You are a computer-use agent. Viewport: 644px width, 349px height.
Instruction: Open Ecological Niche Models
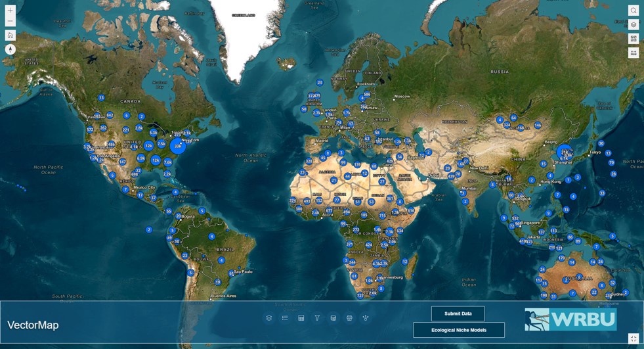point(459,330)
